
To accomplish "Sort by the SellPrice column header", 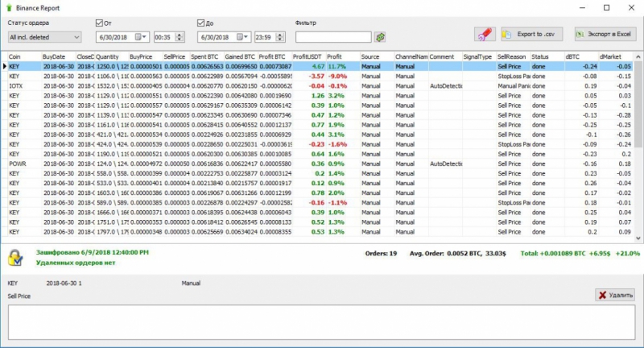I will click(x=176, y=56).
